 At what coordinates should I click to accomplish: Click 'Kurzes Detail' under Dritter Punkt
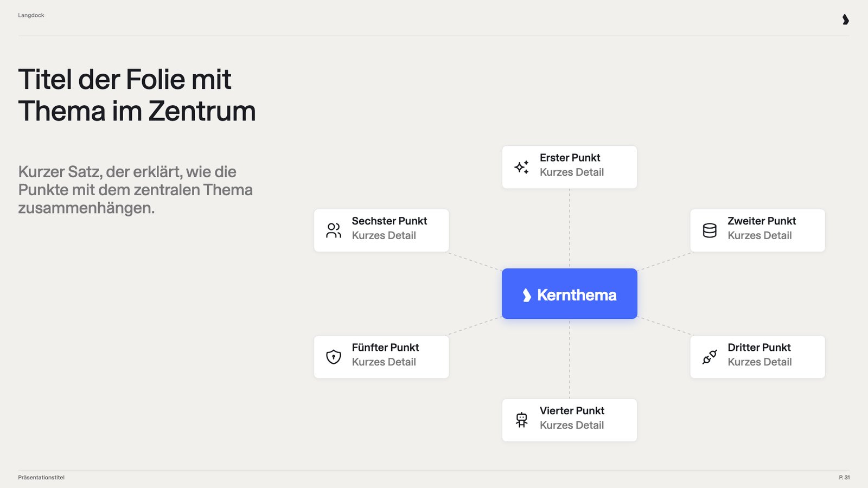tap(759, 362)
